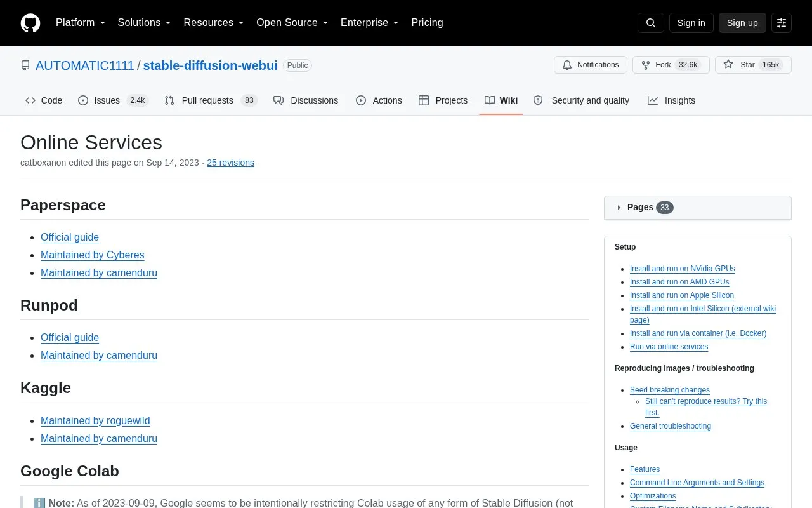Open the Discussions tab

click(306, 100)
